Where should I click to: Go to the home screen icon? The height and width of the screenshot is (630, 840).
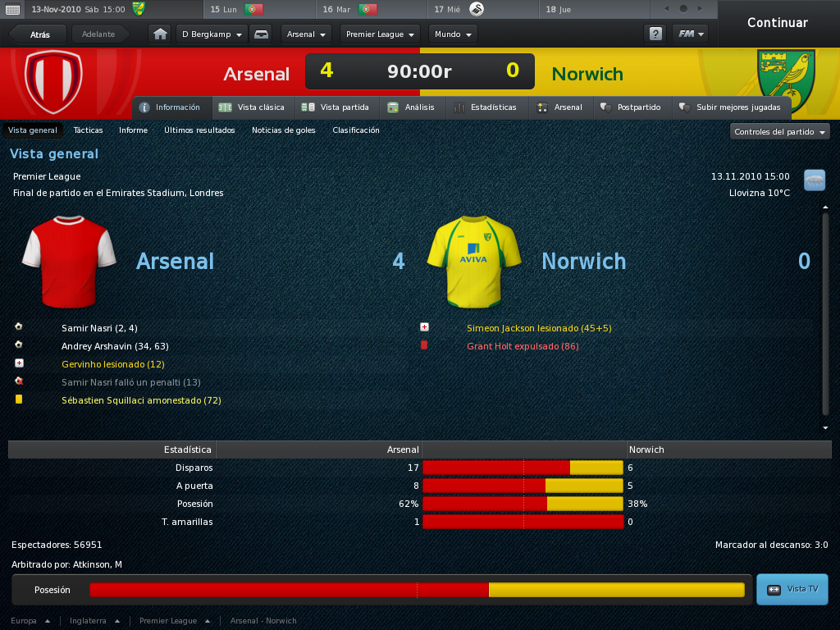point(160,34)
